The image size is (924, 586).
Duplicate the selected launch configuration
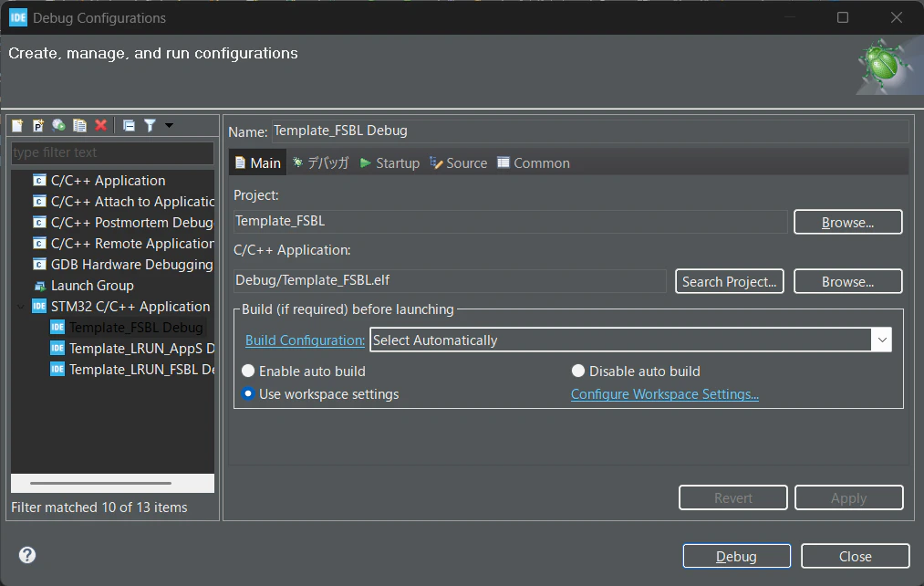click(x=79, y=126)
